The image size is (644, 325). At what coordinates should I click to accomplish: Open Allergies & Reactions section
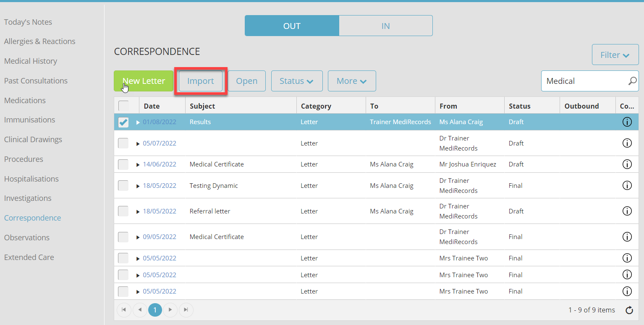pyautogui.click(x=40, y=41)
